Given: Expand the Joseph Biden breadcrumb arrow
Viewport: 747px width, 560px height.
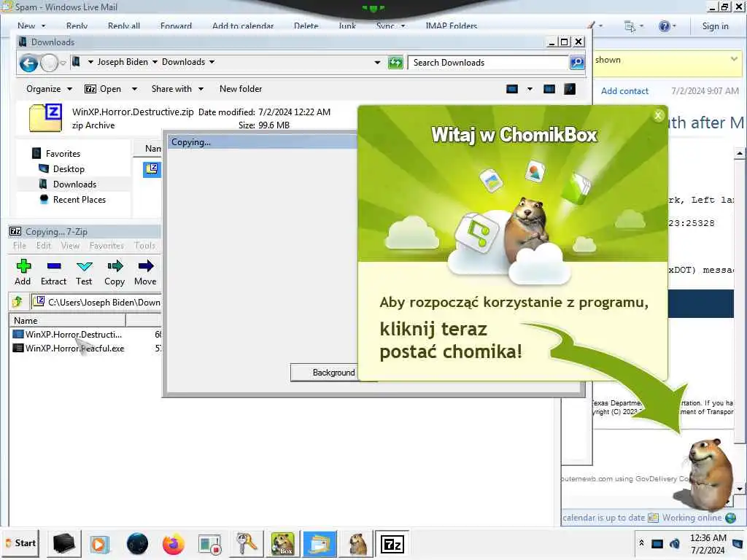Looking at the screenshot, I should (155, 63).
